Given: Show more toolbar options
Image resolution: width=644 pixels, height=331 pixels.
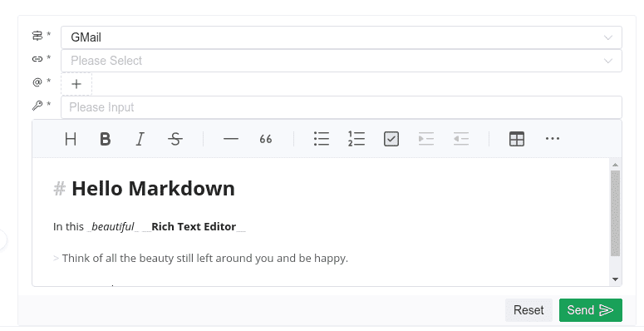Looking at the screenshot, I should click(x=552, y=139).
